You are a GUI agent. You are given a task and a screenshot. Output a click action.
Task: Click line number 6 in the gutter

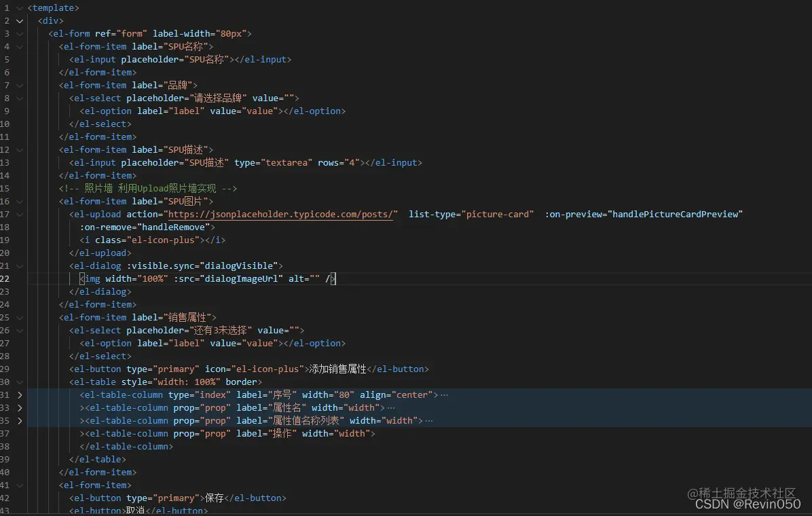click(7, 73)
